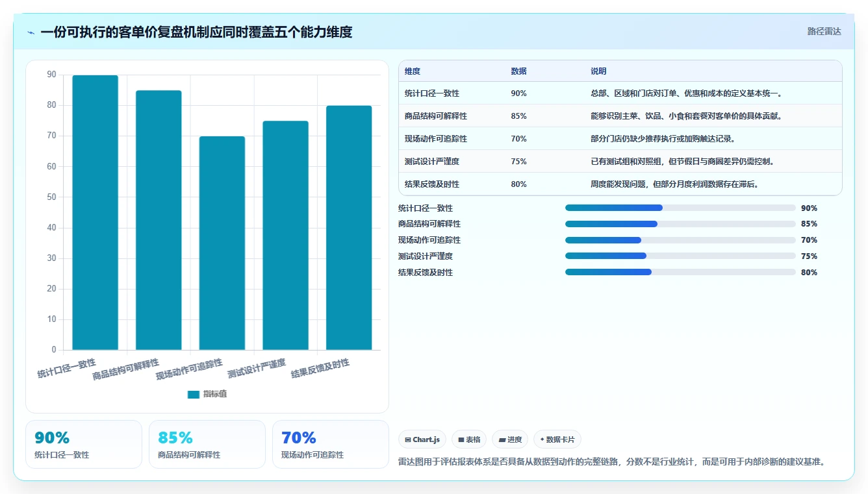The width and height of the screenshot is (868, 494).
Task: Click the 测试设计严谨度 bar in chart
Action: (285, 235)
